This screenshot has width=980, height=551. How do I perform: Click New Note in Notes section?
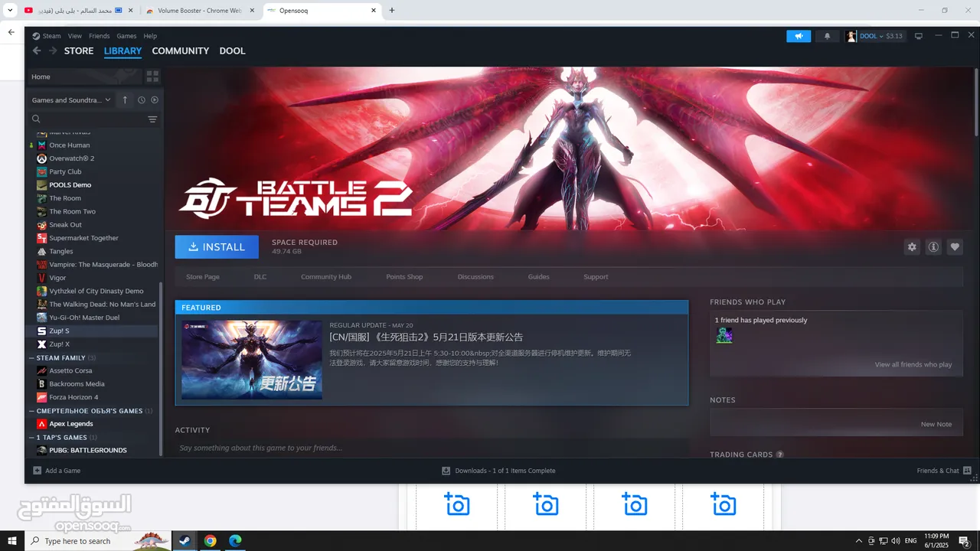(936, 424)
